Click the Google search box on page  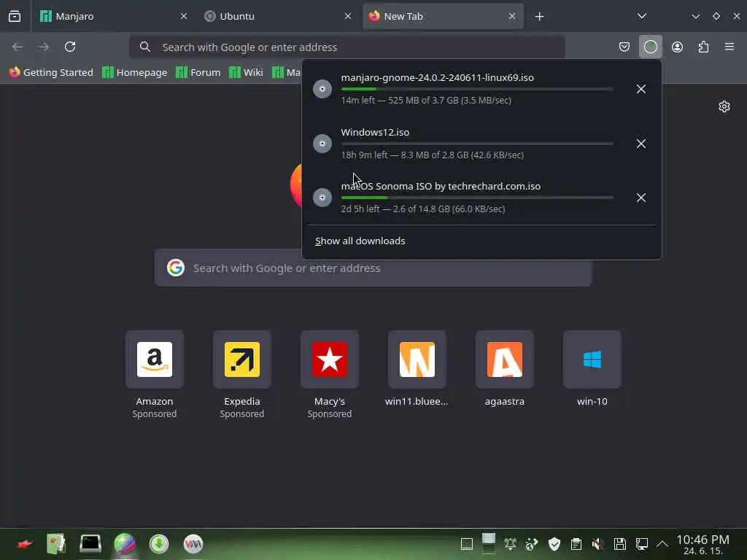[373, 268]
